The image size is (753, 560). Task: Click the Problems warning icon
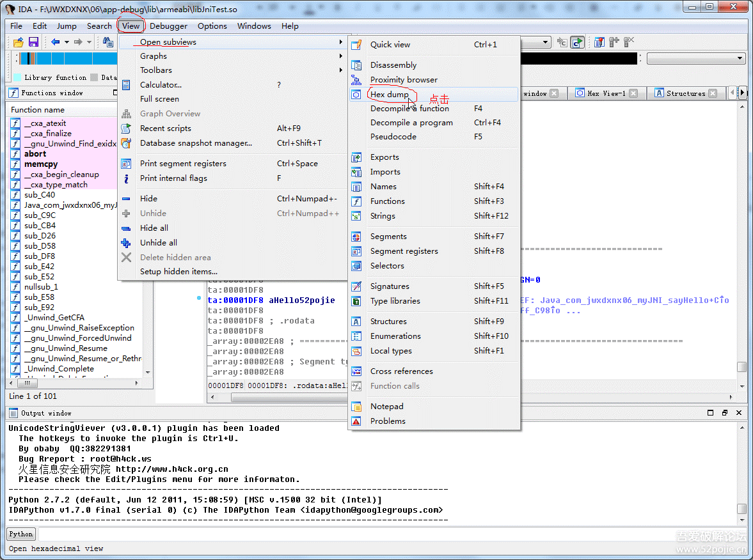pos(356,421)
